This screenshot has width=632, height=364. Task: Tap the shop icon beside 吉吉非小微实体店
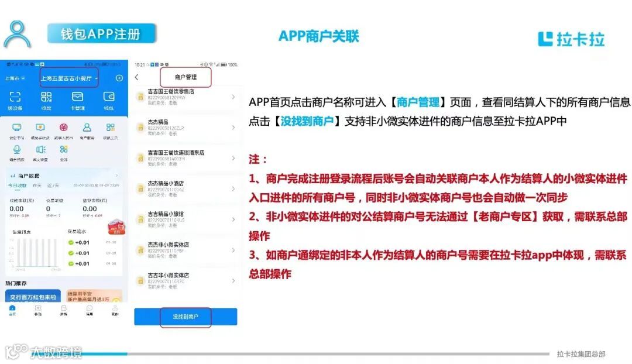pyautogui.click(x=140, y=281)
